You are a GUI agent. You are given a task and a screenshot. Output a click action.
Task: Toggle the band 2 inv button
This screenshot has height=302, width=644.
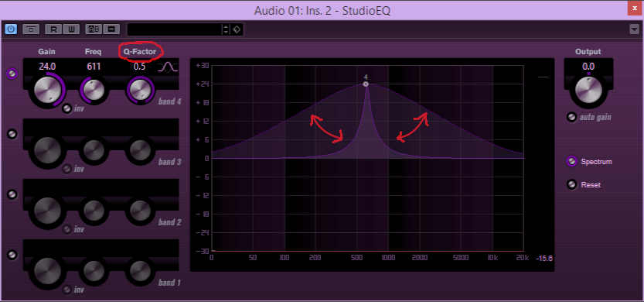[66, 229]
